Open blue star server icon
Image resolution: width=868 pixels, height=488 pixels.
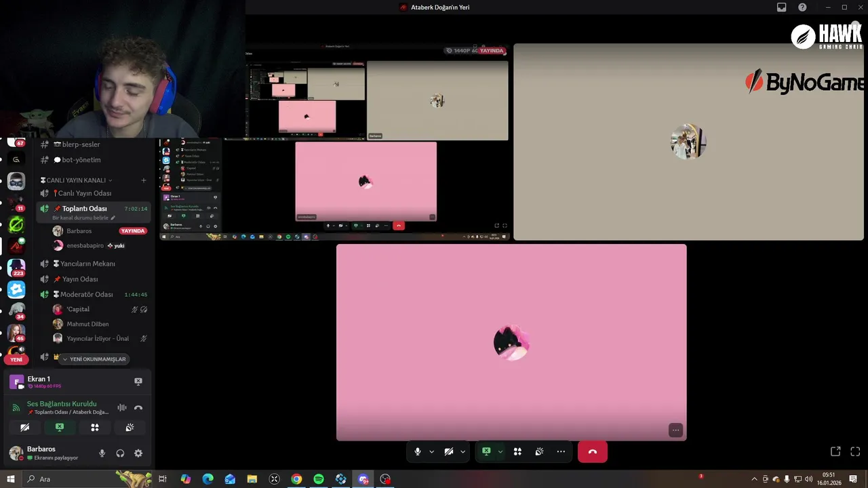point(16,289)
